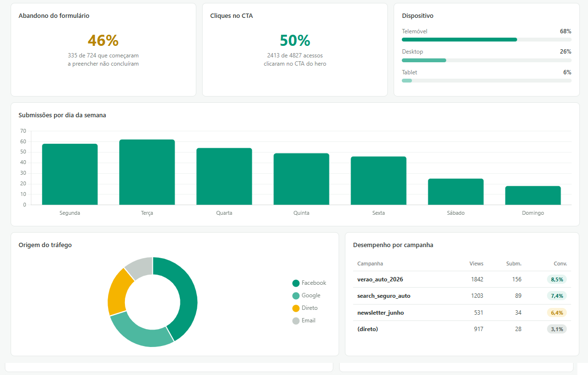588x375 pixels.
Task: Click the Sábado bar in the chart
Action: (456, 192)
